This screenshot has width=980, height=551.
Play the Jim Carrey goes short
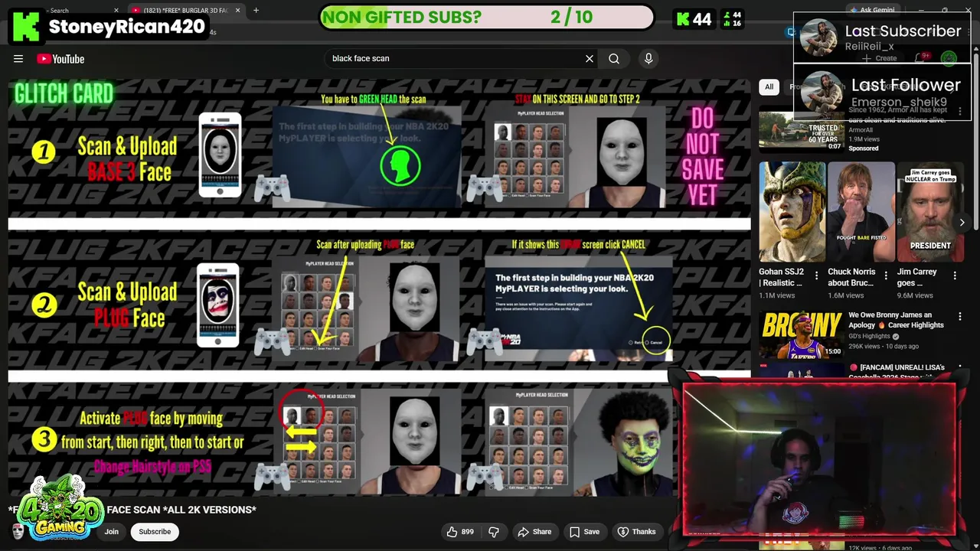[929, 211]
